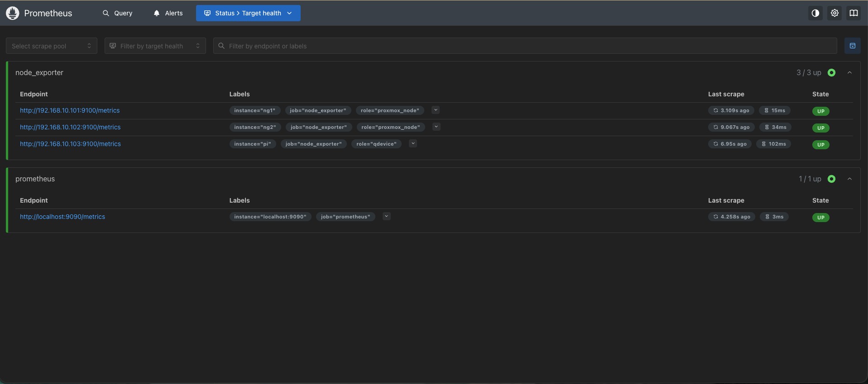Image resolution: width=868 pixels, height=384 pixels.
Task: Click the 9.067s ago last scrape badge
Action: coord(732,127)
